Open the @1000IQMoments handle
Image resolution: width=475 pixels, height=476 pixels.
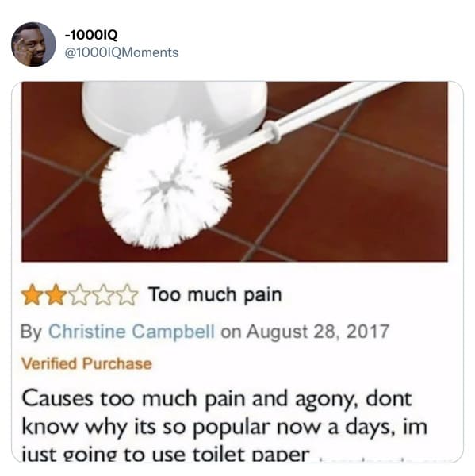[121, 53]
